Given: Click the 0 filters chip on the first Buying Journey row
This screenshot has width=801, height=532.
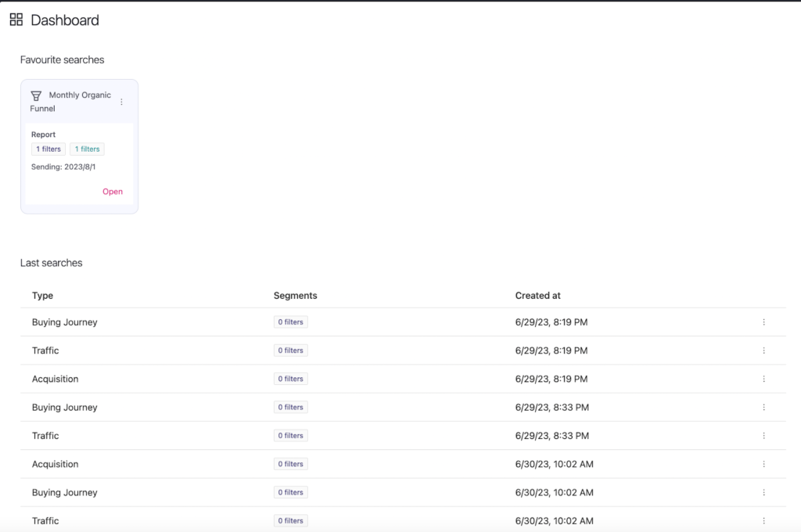Looking at the screenshot, I should point(290,322).
